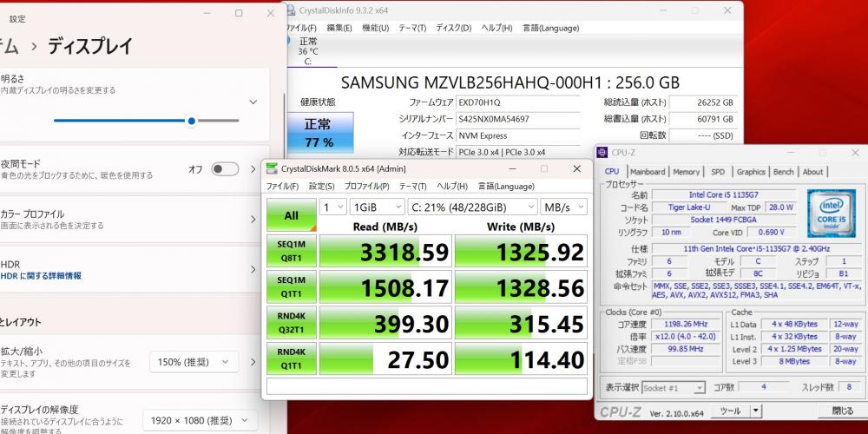Switch to the About tab in CPU-Z
Image resolution: width=868 pixels, height=434 pixels.
[x=812, y=172]
